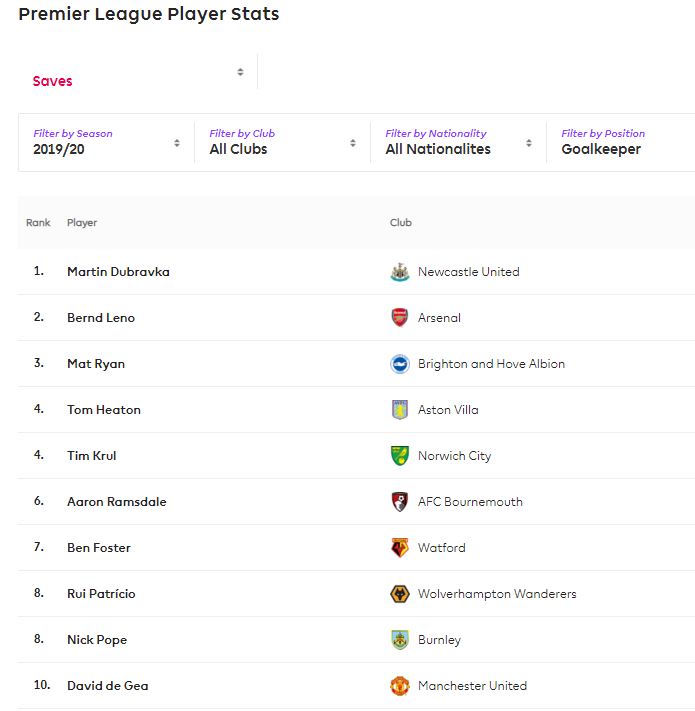Click the Watford club crest
This screenshot has height=711, width=695.
(x=400, y=548)
